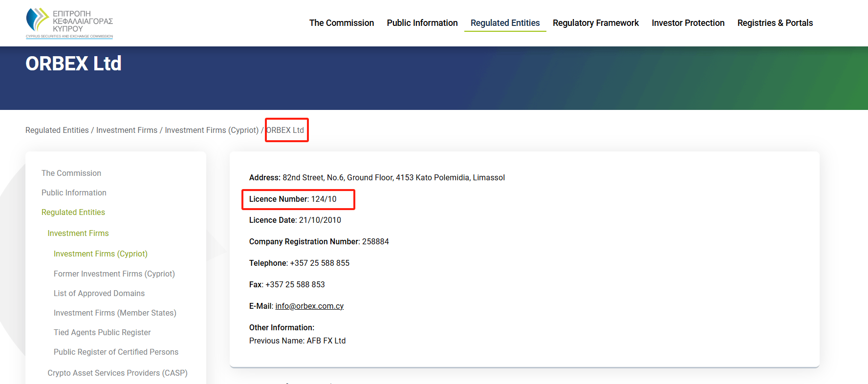Image resolution: width=868 pixels, height=384 pixels.
Task: Open Public Register of Certified Persons
Action: click(x=116, y=352)
